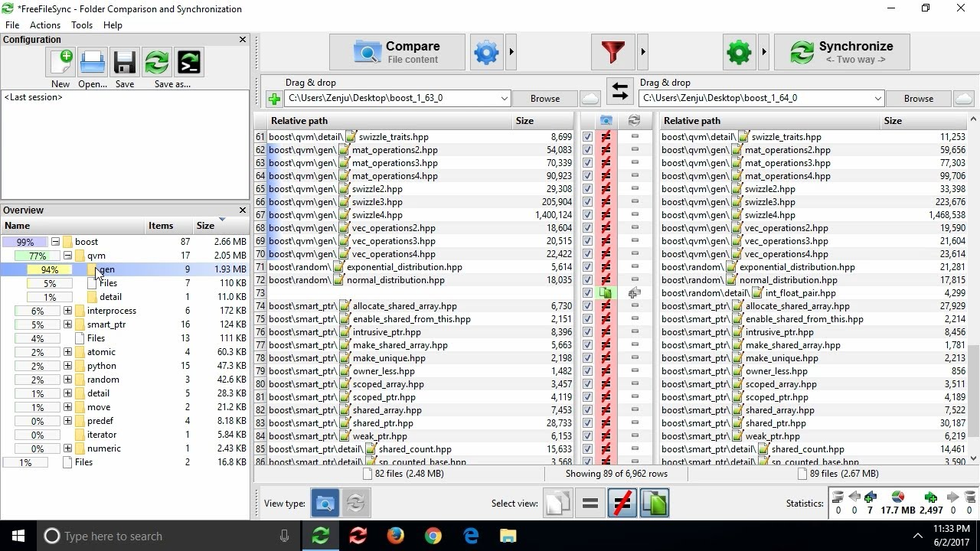Viewport: 980px width, 551px height.
Task: Click the red funnel Filter icon
Action: click(x=612, y=51)
